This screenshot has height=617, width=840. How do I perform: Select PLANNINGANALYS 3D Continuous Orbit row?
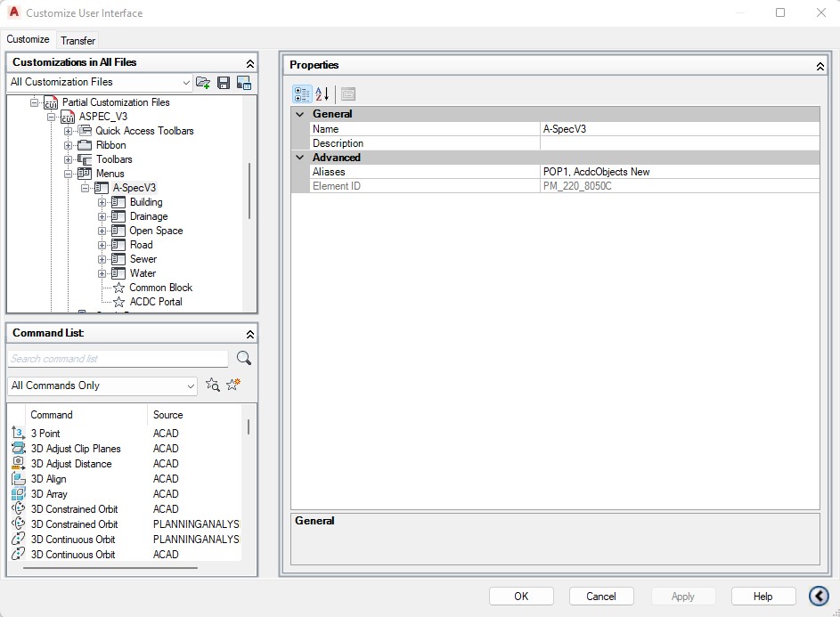click(126, 539)
